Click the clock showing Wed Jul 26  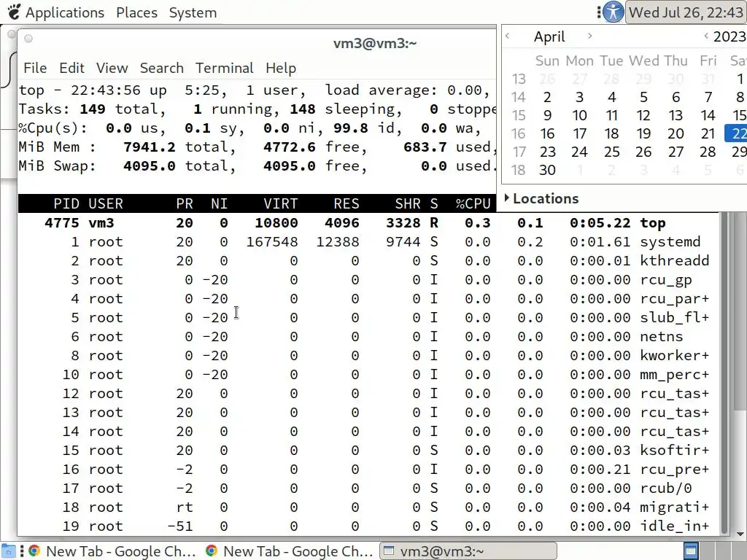pos(686,12)
